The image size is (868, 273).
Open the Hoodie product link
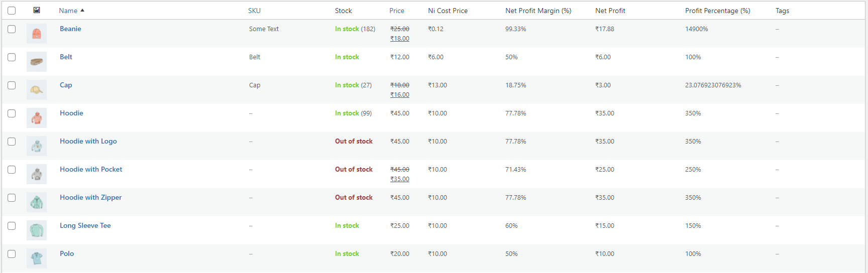[71, 113]
